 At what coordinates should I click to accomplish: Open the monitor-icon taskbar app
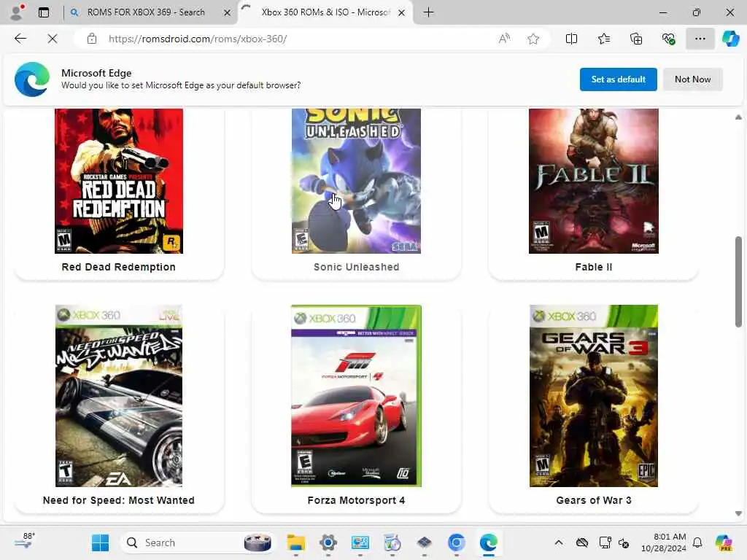click(x=360, y=542)
